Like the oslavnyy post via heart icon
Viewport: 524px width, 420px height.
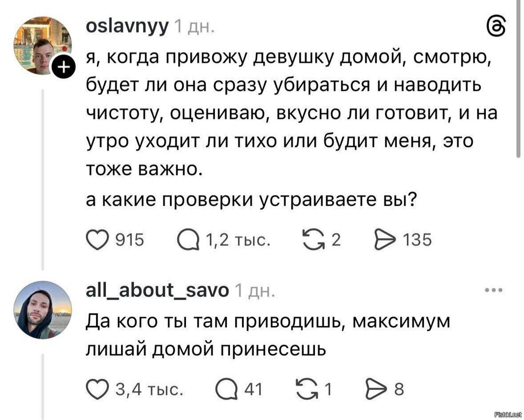[x=97, y=240]
